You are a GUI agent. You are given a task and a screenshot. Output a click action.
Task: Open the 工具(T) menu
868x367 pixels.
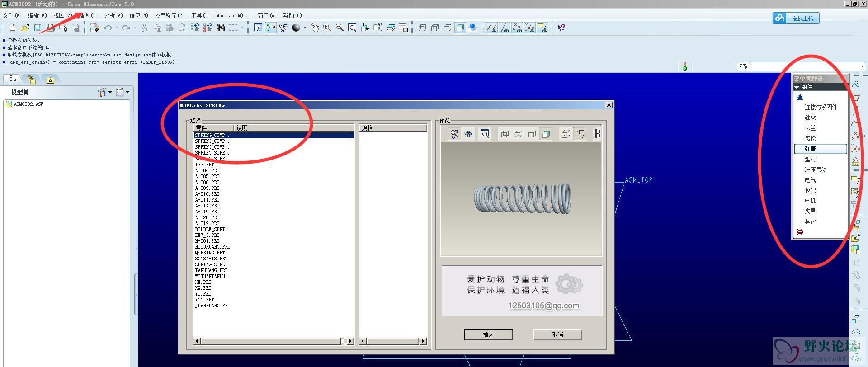[200, 15]
